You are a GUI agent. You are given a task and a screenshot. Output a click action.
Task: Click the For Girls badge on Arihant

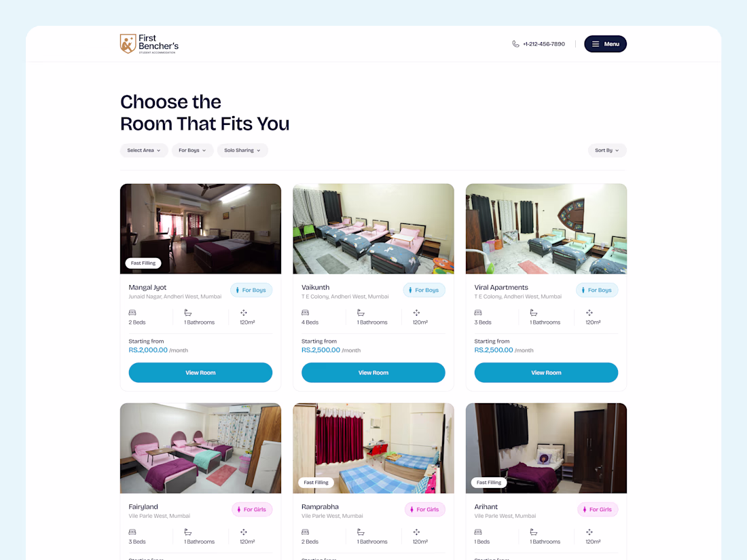click(x=598, y=510)
